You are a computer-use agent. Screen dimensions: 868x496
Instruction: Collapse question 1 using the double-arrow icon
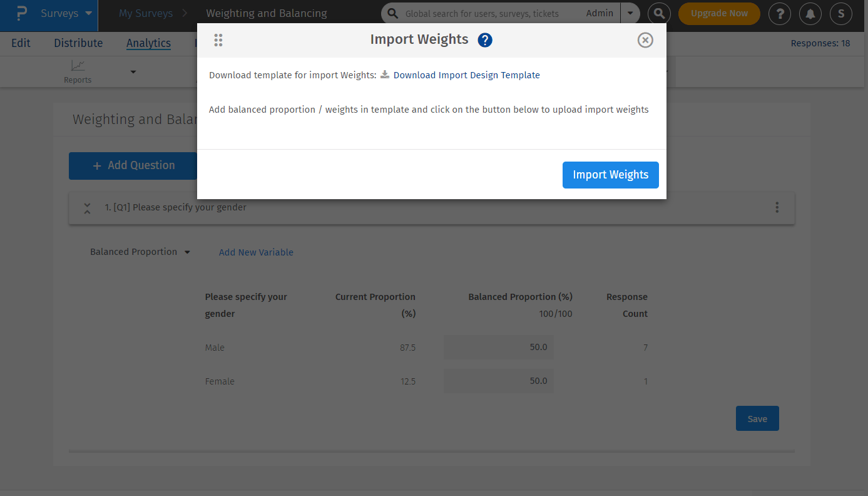click(x=87, y=207)
